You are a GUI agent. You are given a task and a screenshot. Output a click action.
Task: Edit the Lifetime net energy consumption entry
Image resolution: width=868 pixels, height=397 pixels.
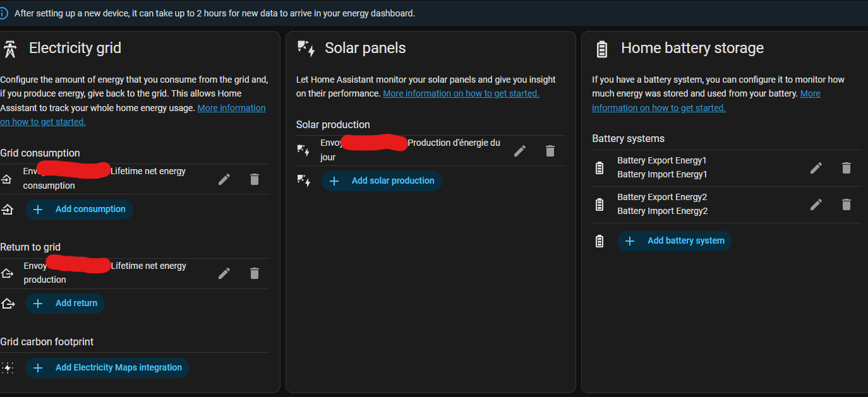tap(224, 179)
